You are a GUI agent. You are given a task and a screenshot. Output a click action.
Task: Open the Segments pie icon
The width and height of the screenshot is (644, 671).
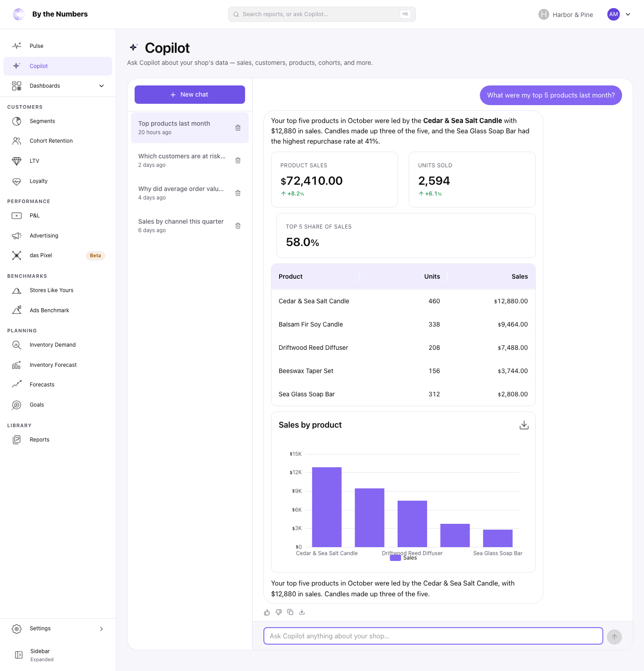(17, 121)
